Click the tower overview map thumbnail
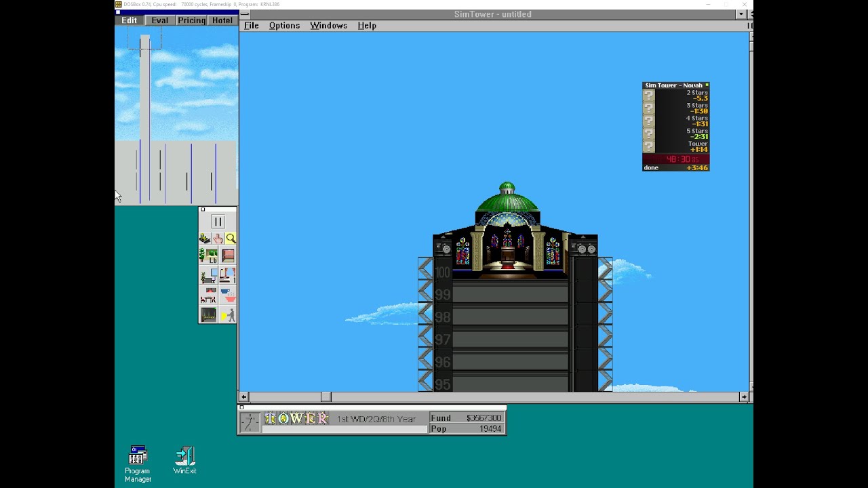 176,116
